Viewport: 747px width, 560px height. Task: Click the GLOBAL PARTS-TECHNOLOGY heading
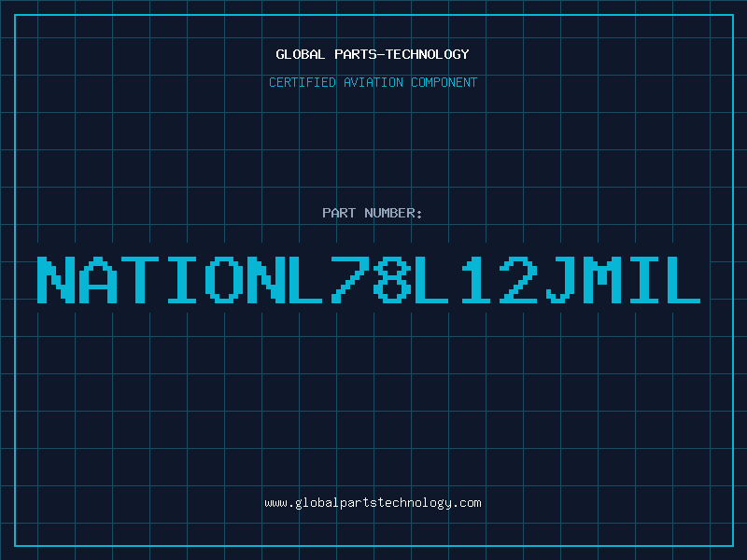click(373, 54)
